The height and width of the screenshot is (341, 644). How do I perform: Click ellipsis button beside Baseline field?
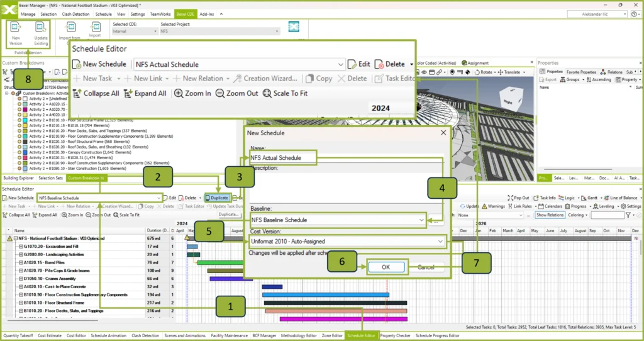(436, 221)
